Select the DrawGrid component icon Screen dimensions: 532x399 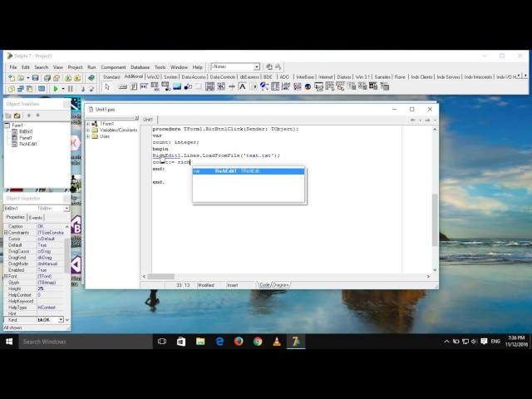(x=166, y=86)
